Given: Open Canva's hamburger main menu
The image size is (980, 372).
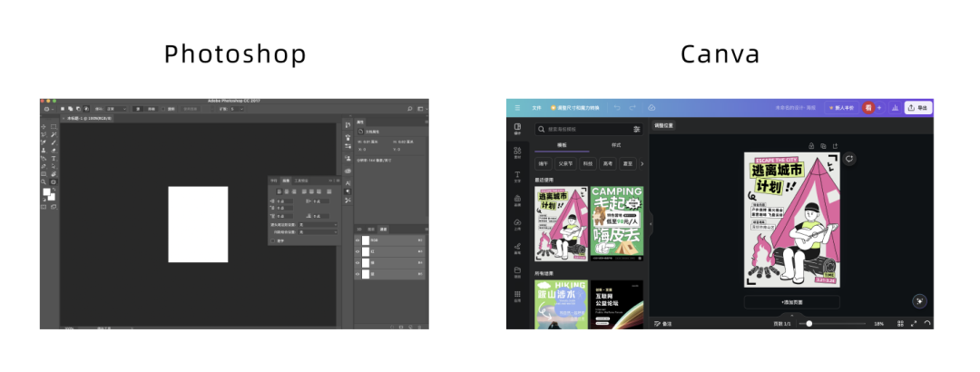Looking at the screenshot, I should click(x=517, y=108).
